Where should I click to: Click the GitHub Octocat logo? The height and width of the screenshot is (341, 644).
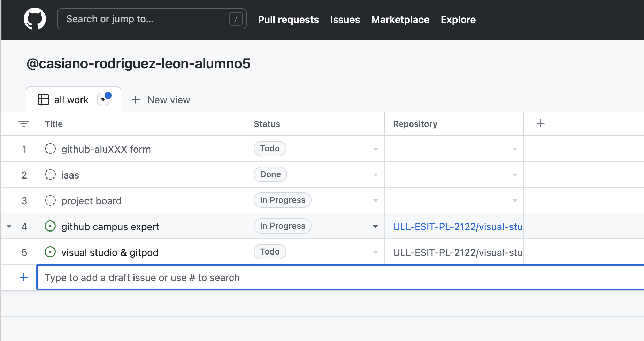pyautogui.click(x=34, y=19)
